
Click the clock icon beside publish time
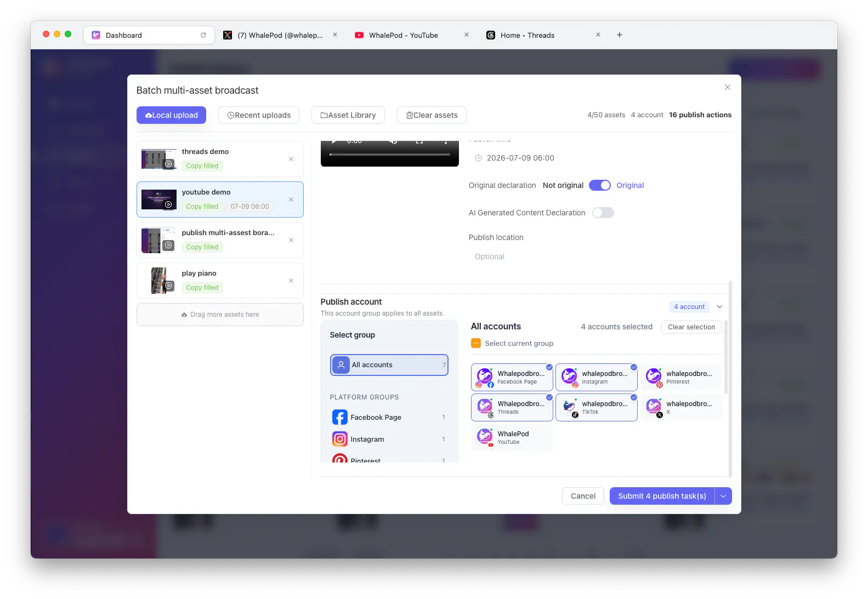[x=479, y=158]
